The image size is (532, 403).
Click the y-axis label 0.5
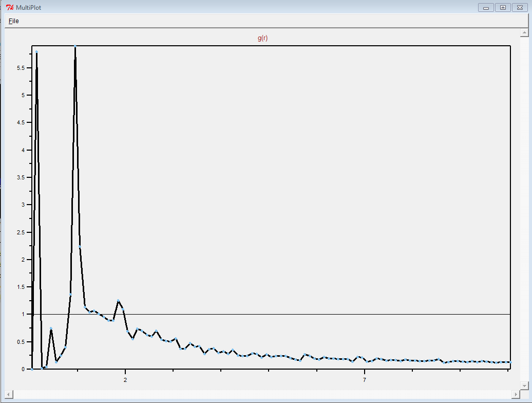(x=21, y=342)
